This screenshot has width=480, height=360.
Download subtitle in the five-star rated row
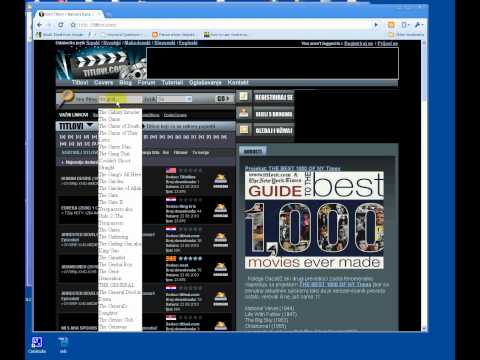pos(221,269)
